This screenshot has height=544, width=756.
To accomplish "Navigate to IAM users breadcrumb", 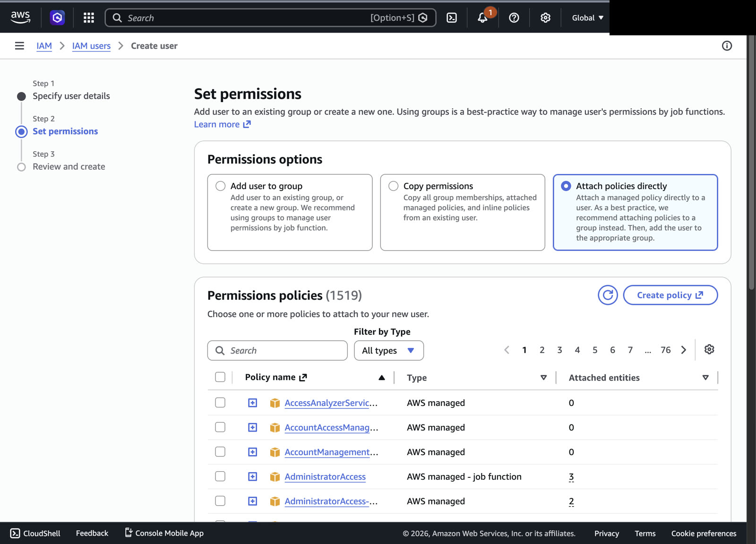I will tap(91, 46).
